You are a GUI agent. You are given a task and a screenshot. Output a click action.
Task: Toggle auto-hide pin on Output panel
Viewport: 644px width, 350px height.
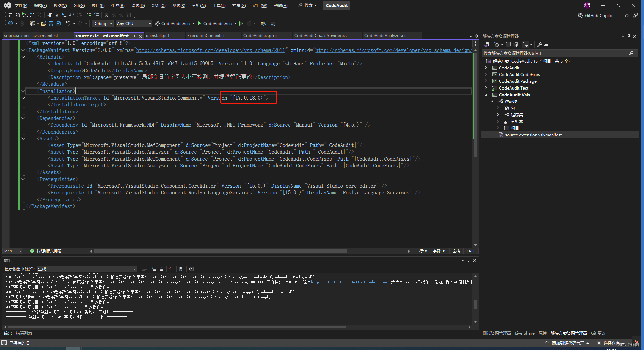(468, 260)
